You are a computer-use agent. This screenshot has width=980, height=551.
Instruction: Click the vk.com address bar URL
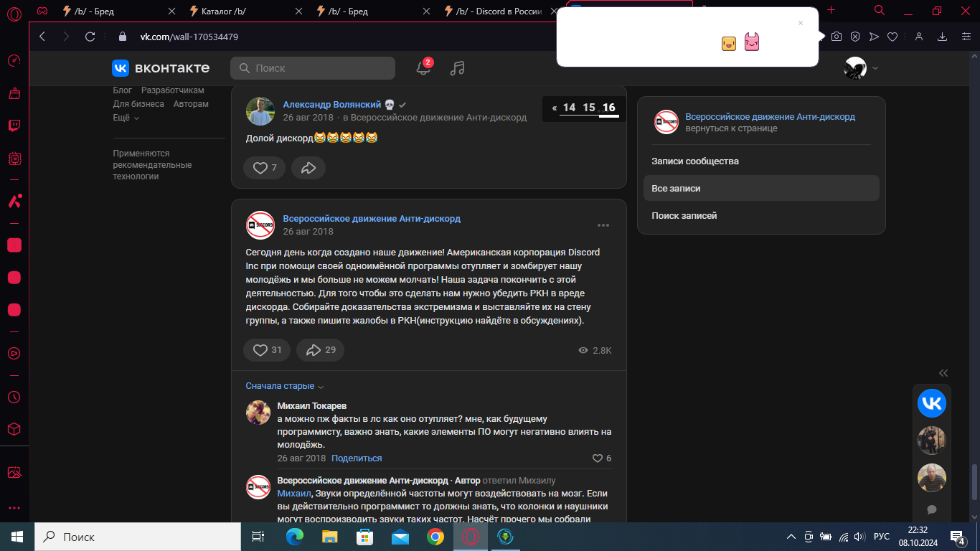coord(189,37)
